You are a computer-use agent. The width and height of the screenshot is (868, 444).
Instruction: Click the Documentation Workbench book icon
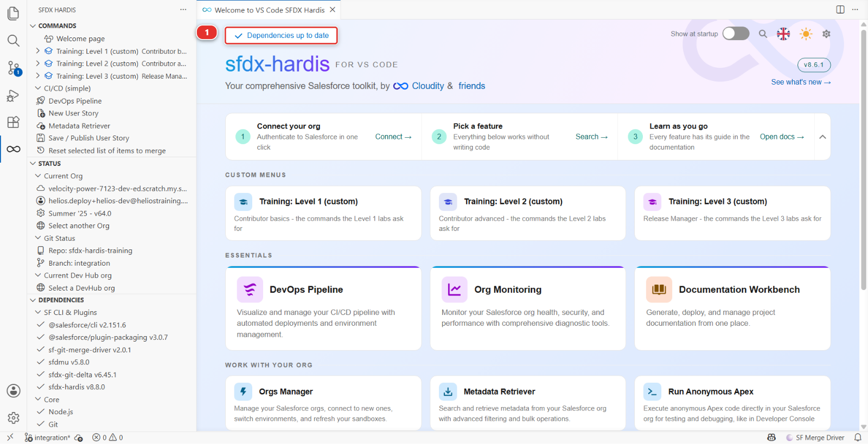(x=659, y=289)
